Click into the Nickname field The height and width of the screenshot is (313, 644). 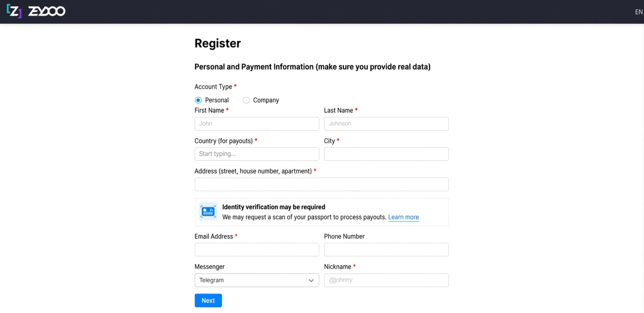[386, 280]
